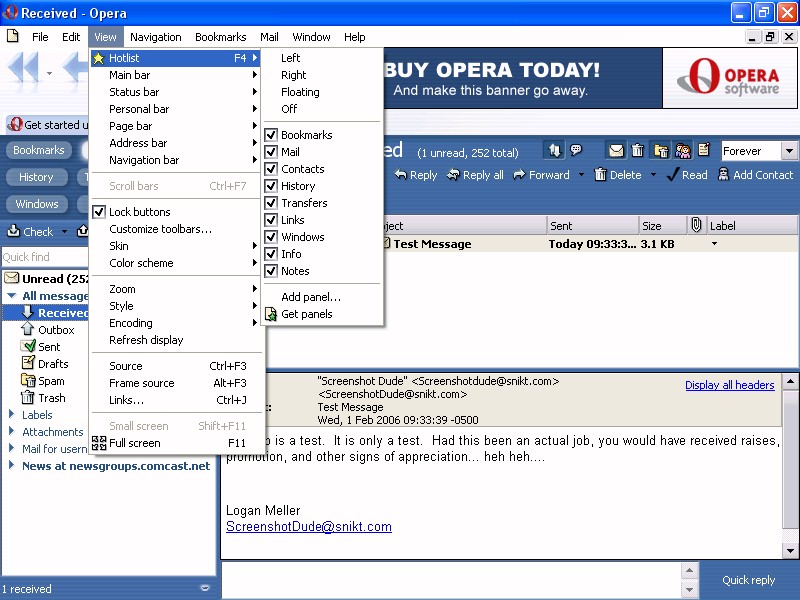Screen dimensions: 800x600
Task: Click the Hotlist star icon in View menu
Action: click(98, 58)
